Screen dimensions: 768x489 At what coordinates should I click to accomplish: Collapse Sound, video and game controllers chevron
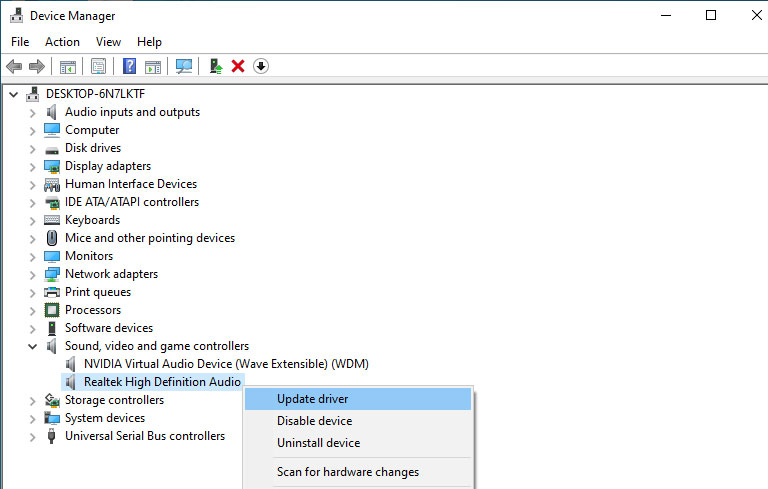coord(32,346)
